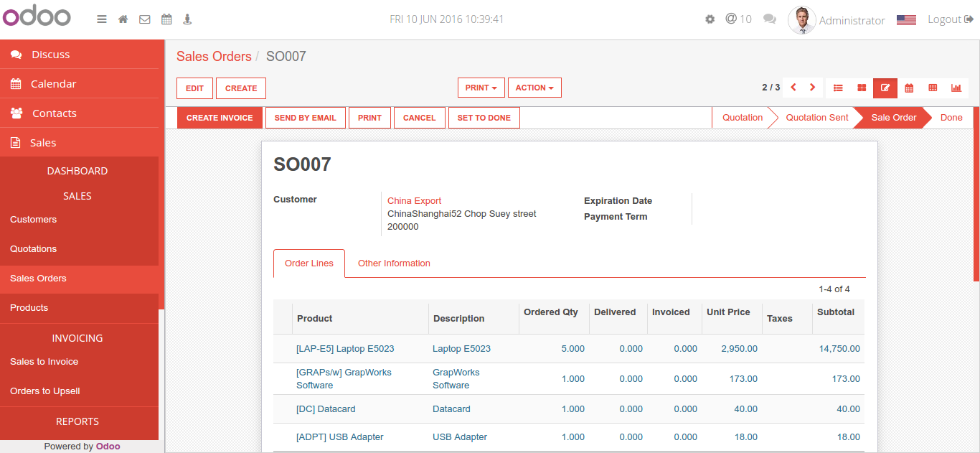Switch to calendar view icon

(x=909, y=88)
